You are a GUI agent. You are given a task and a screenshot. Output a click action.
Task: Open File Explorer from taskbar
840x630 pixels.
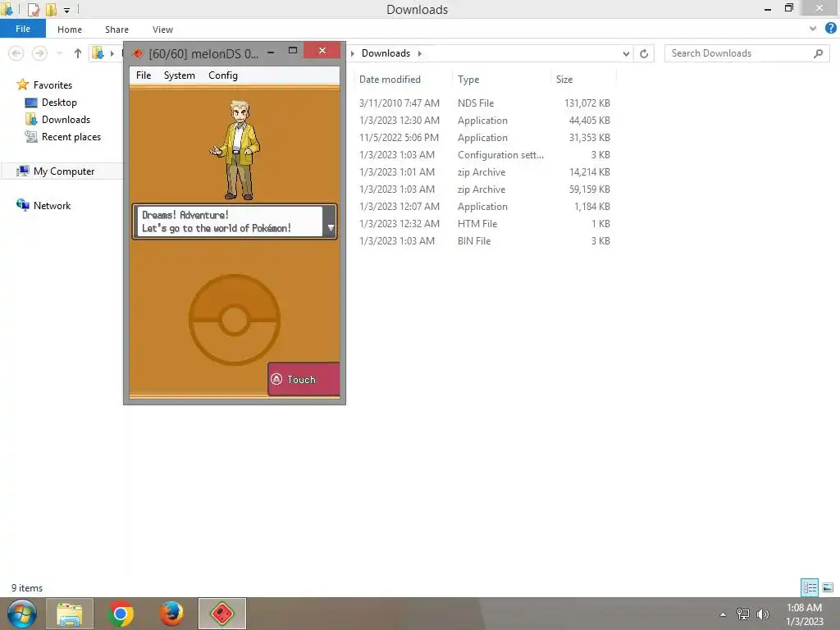(70, 614)
